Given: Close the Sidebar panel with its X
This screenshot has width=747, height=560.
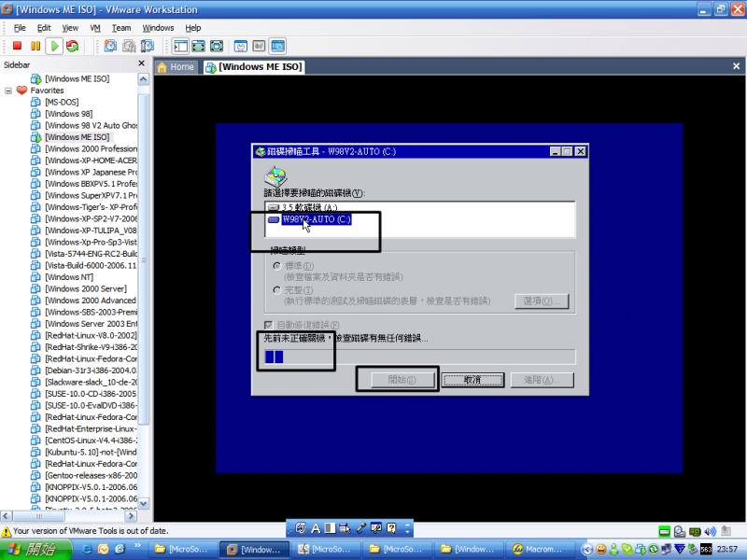Looking at the screenshot, I should (x=142, y=63).
